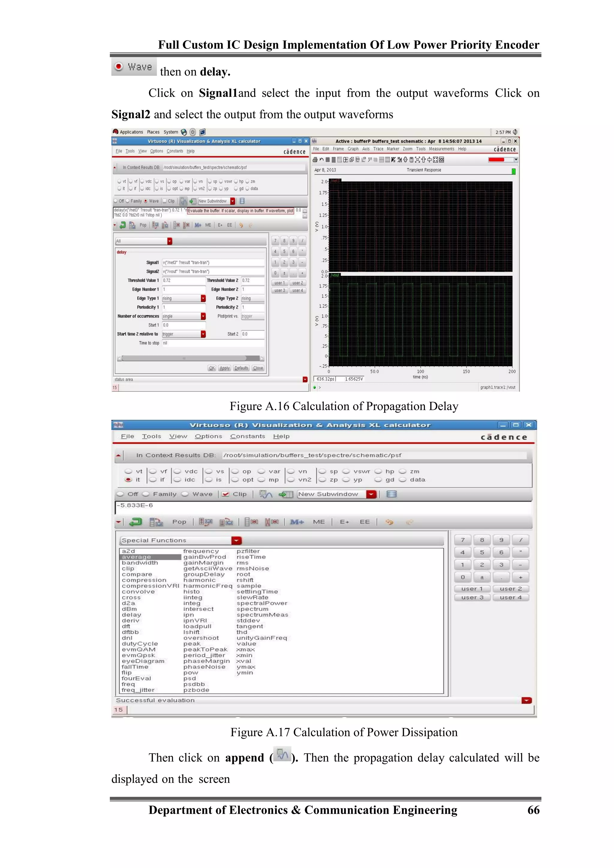The height and width of the screenshot is (868, 614).
Task: Open Constants menu in Figure A.17 calculator
Action: click(x=248, y=436)
